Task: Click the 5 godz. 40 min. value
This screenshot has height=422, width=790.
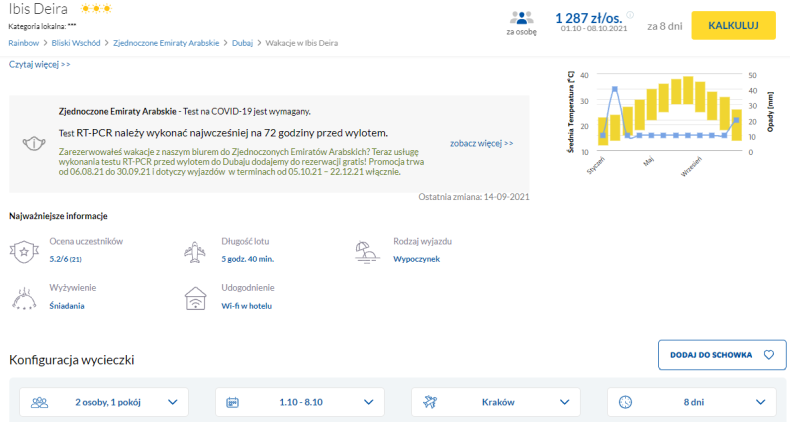Action: (247, 259)
